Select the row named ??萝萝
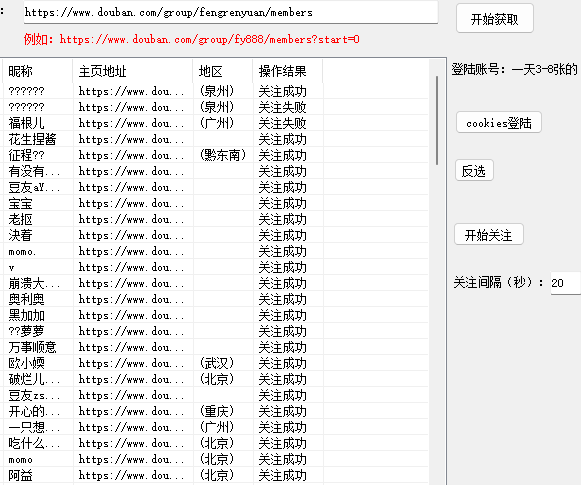The height and width of the screenshot is (485, 581). click(x=215, y=331)
